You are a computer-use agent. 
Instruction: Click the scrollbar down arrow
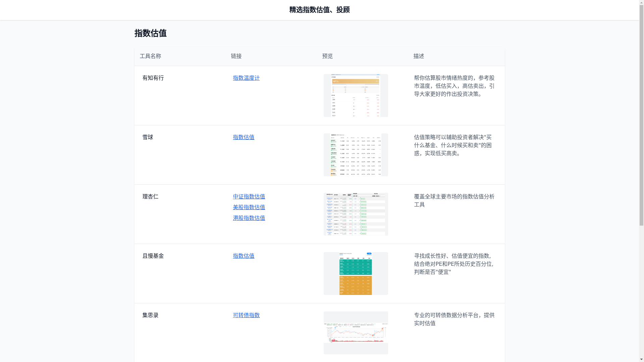tap(641, 360)
